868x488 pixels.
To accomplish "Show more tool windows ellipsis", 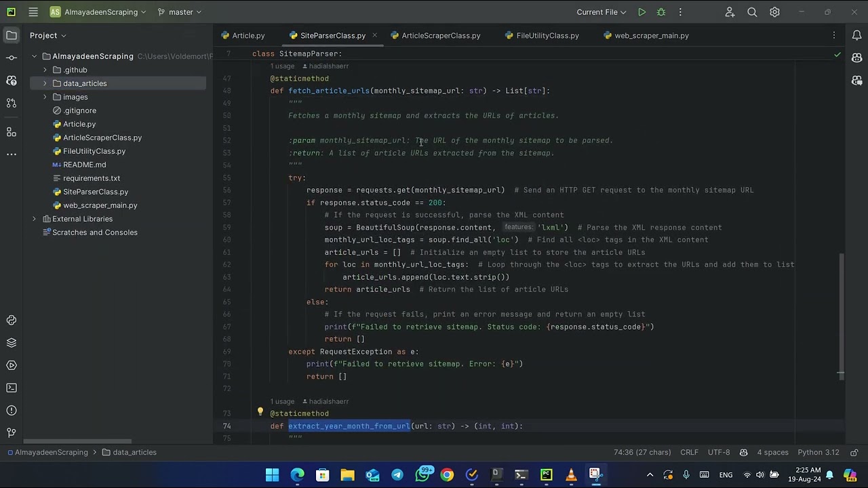I will 11,155.
